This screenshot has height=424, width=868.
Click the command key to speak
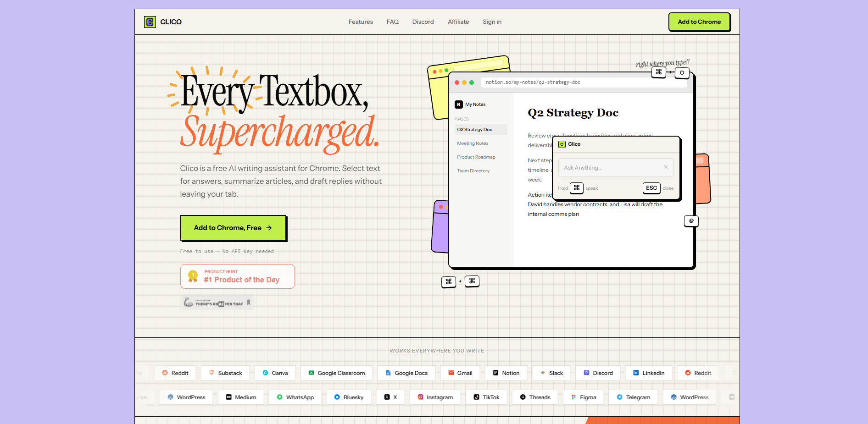pyautogui.click(x=577, y=188)
